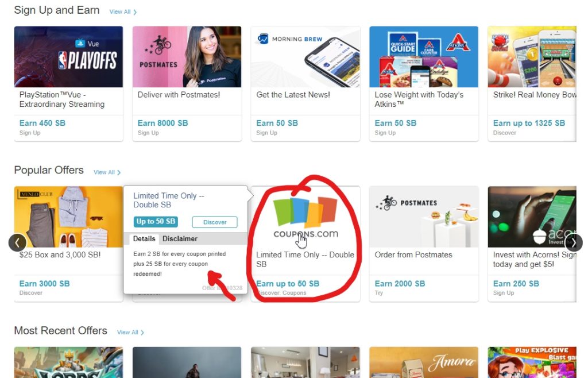Click the Discover button in the popup
Screen dimensions: 588x378
tap(215, 222)
